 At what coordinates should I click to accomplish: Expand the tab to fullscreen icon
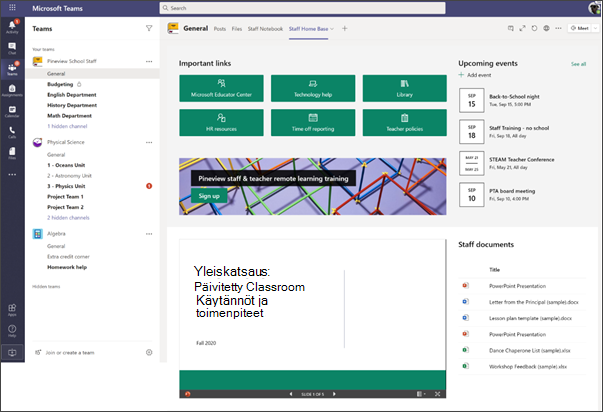click(x=522, y=28)
